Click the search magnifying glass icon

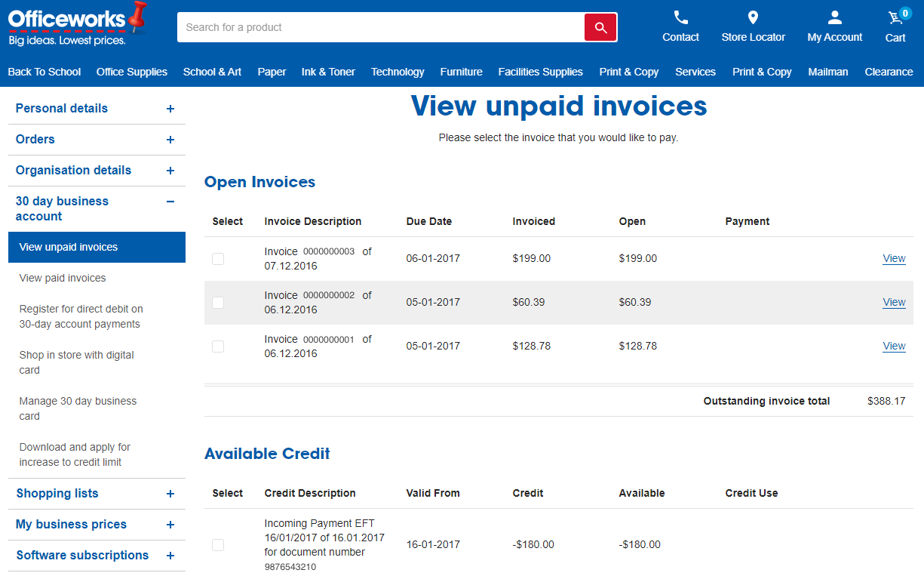click(x=600, y=26)
